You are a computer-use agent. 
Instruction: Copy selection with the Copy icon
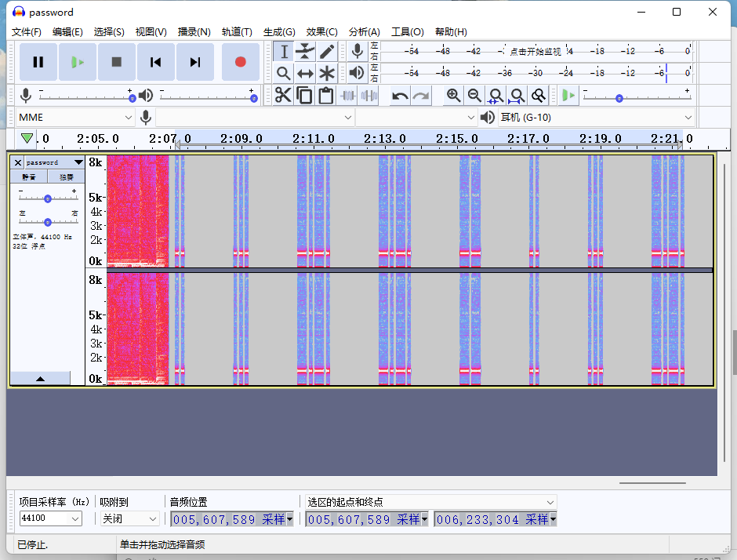pyautogui.click(x=304, y=96)
